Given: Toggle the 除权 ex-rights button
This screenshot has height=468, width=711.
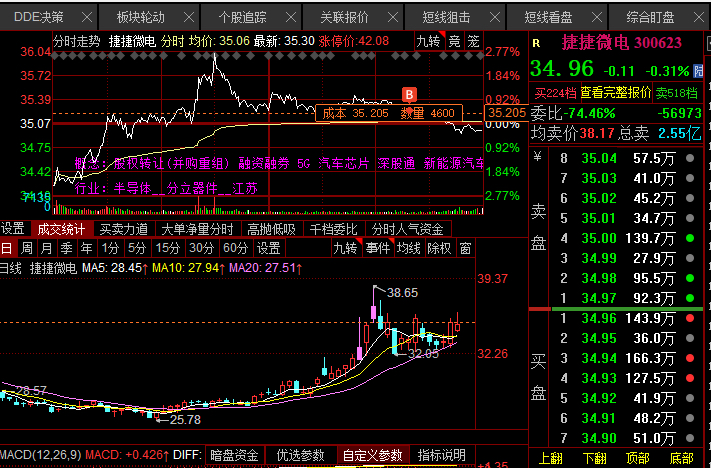Looking at the screenshot, I should (x=440, y=249).
